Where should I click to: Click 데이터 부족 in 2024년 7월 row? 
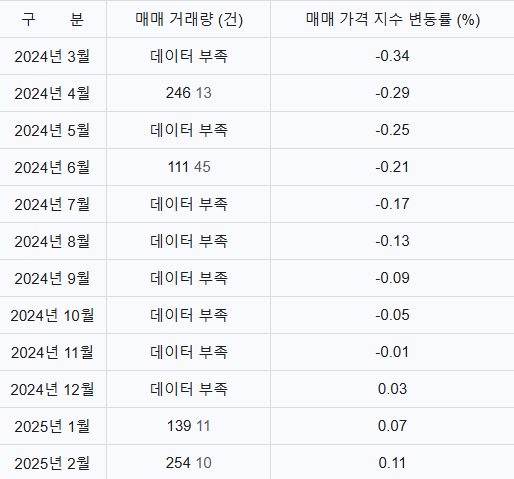[x=189, y=204]
